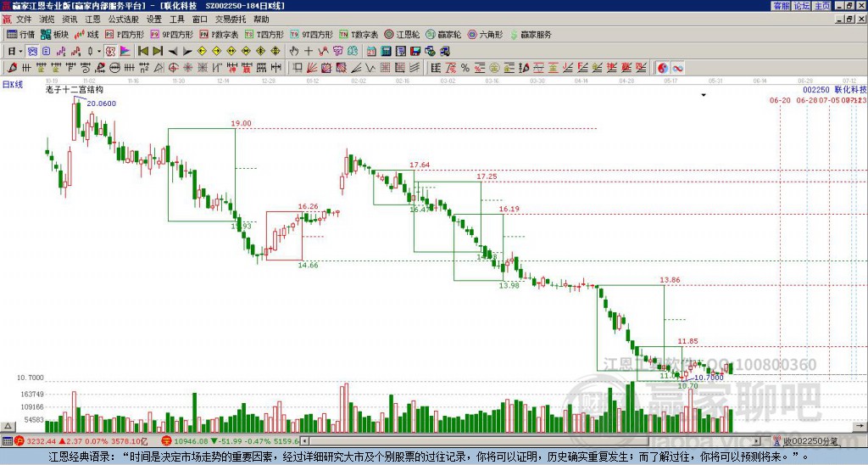Toggle the blue-red infinity symbol button
The image size is (868, 465).
[677, 68]
